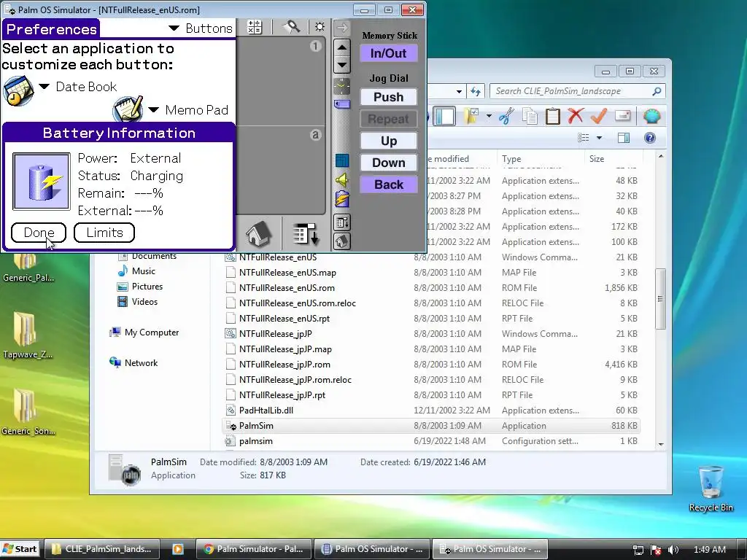747x560 pixels.
Task: Open the Date Book button assignment dropdown
Action: (x=79, y=87)
